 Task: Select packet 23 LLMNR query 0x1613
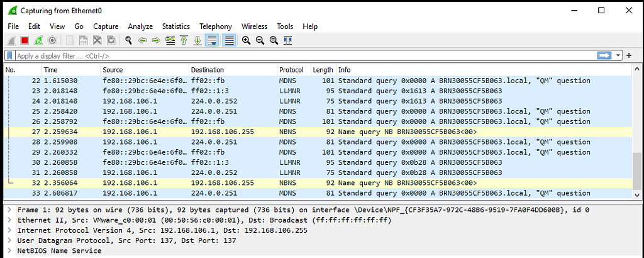coord(318,91)
